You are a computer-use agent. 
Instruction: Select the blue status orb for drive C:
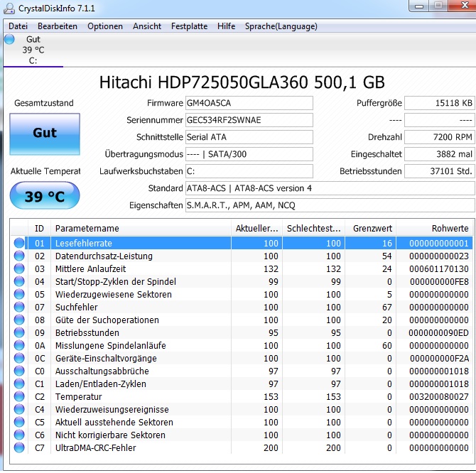coord(9,39)
